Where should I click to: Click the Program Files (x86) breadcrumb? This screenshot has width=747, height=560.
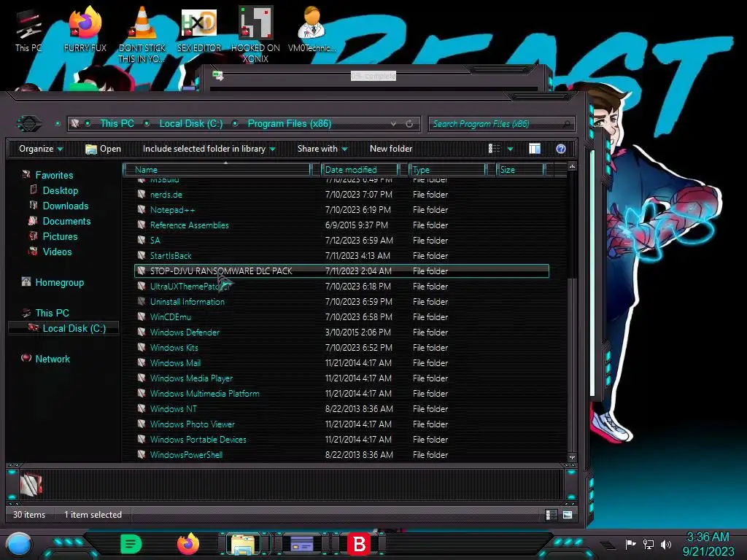click(289, 124)
